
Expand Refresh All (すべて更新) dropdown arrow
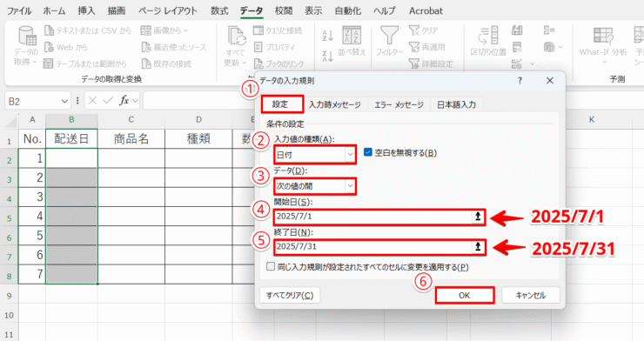point(245,63)
